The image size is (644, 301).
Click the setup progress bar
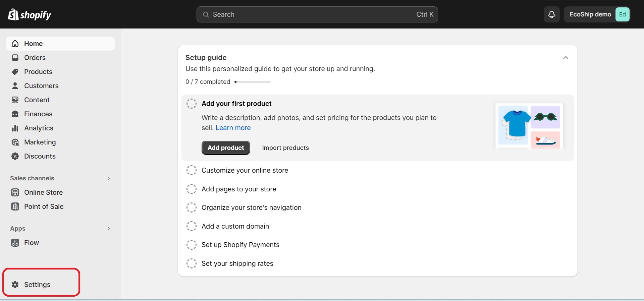(253, 82)
